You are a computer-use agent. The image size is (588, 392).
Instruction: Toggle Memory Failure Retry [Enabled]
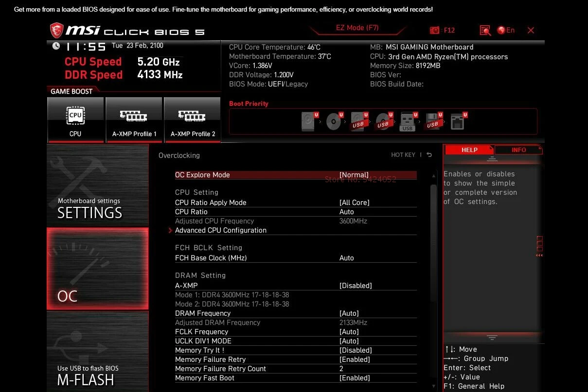click(x=355, y=359)
